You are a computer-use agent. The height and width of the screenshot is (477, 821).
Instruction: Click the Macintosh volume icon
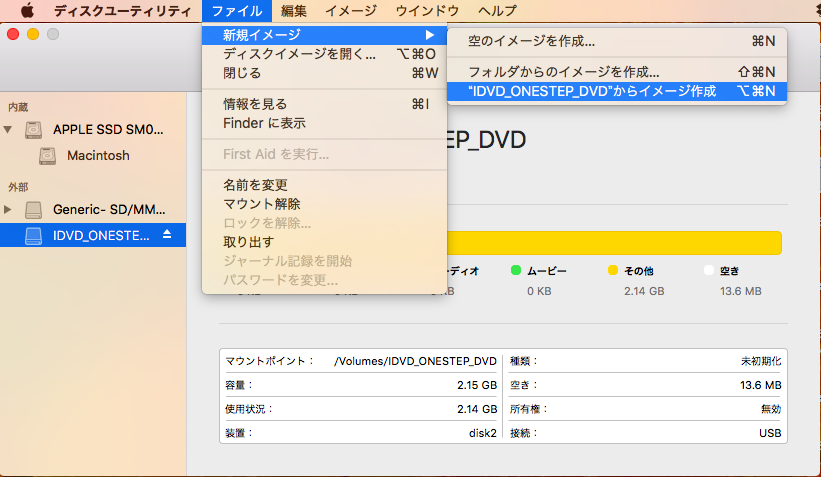point(47,156)
